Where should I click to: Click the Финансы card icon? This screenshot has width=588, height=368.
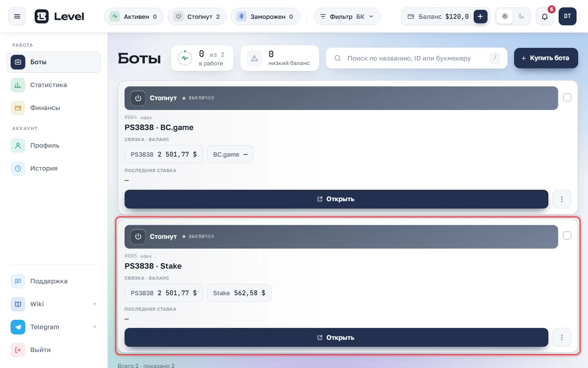click(18, 108)
